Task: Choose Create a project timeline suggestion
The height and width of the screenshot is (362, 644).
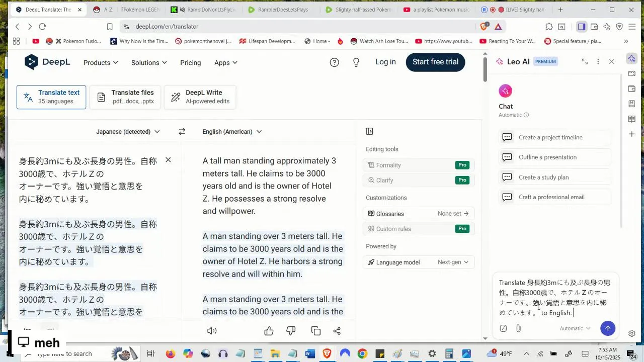Action: point(555,137)
